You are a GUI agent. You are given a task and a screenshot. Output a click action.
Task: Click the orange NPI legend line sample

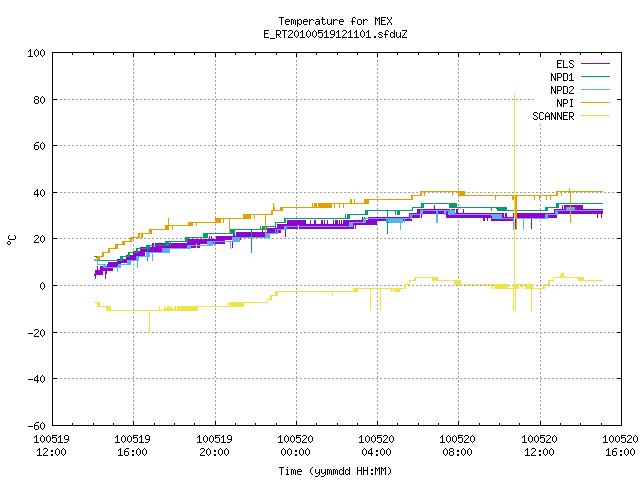(595, 103)
